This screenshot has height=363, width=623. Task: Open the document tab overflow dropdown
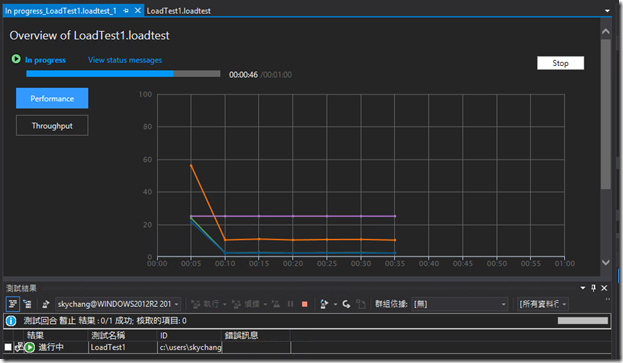(607, 11)
